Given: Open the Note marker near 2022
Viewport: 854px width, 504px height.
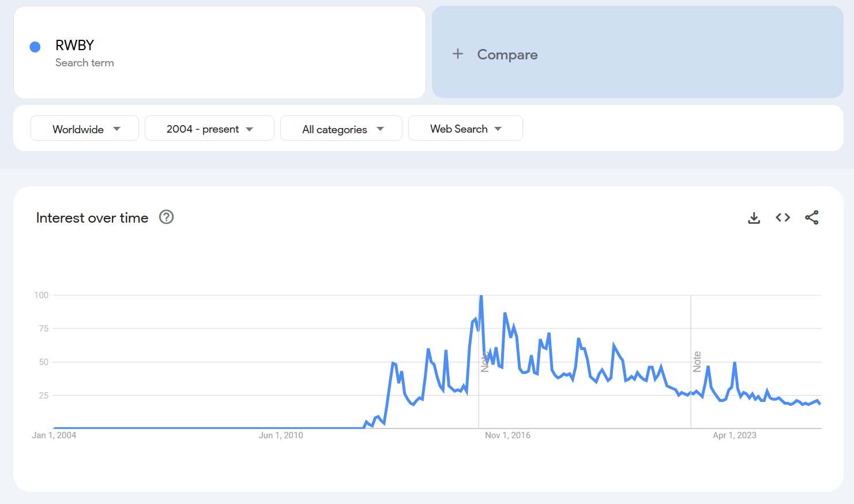Looking at the screenshot, I should 697,362.
